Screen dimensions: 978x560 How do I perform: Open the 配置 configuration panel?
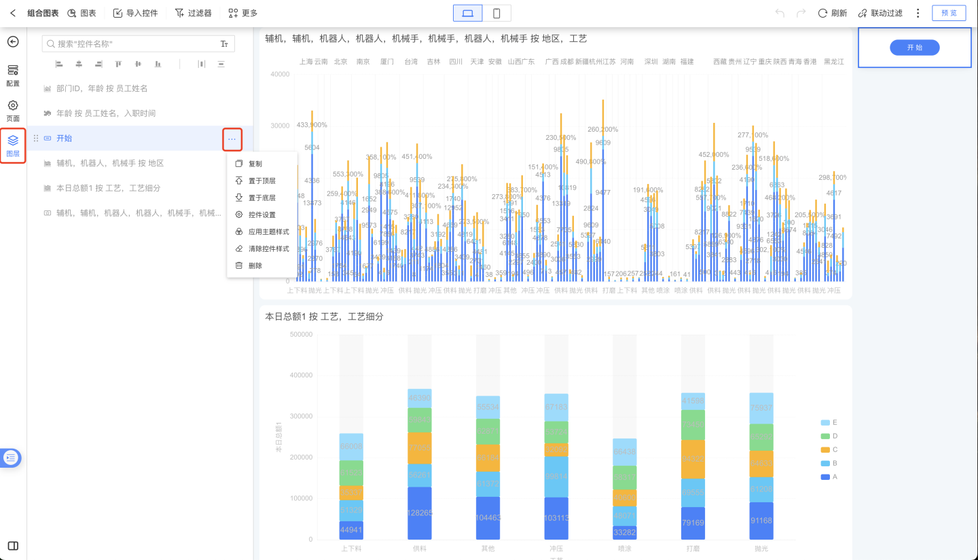point(13,75)
